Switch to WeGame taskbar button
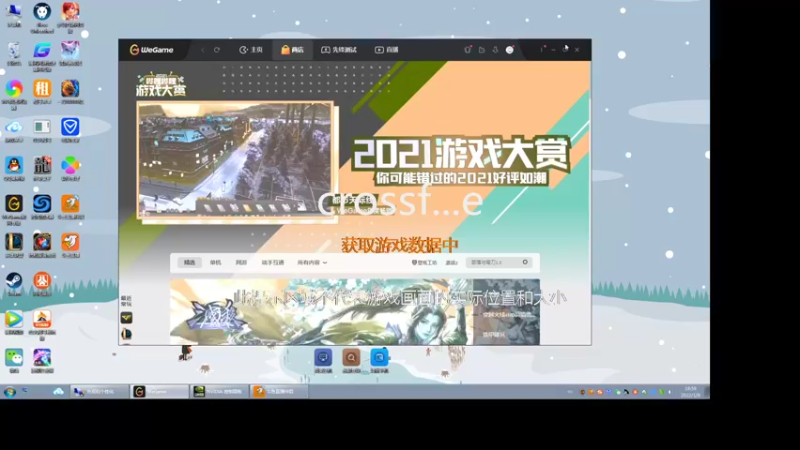800x450 pixels. (159, 391)
